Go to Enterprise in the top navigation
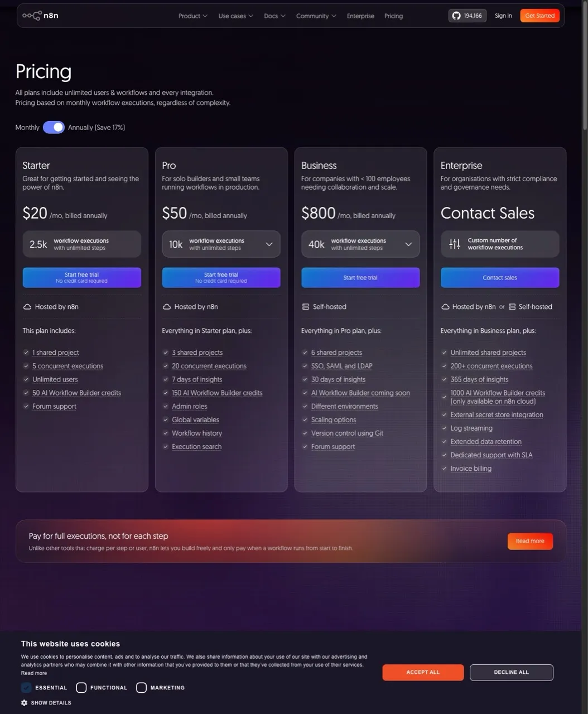The image size is (588, 714). click(360, 16)
